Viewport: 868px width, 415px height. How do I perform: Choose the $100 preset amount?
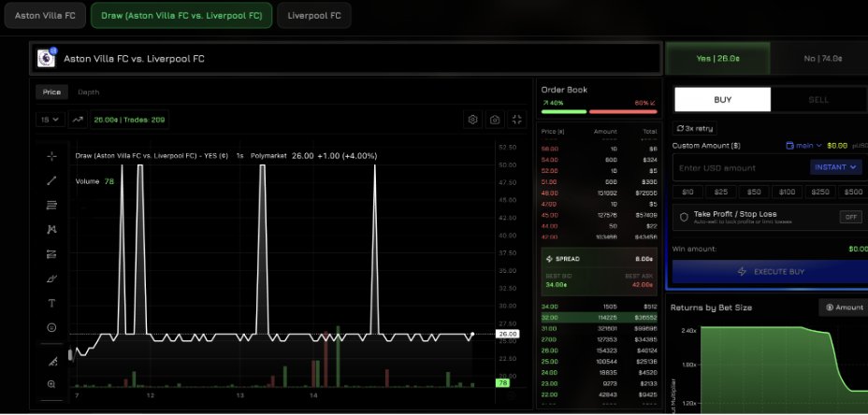pyautogui.click(x=788, y=192)
